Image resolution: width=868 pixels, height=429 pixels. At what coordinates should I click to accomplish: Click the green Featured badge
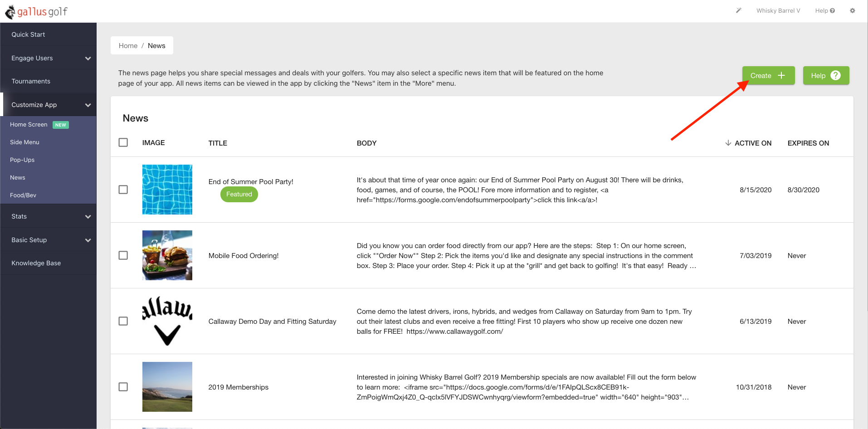click(239, 194)
